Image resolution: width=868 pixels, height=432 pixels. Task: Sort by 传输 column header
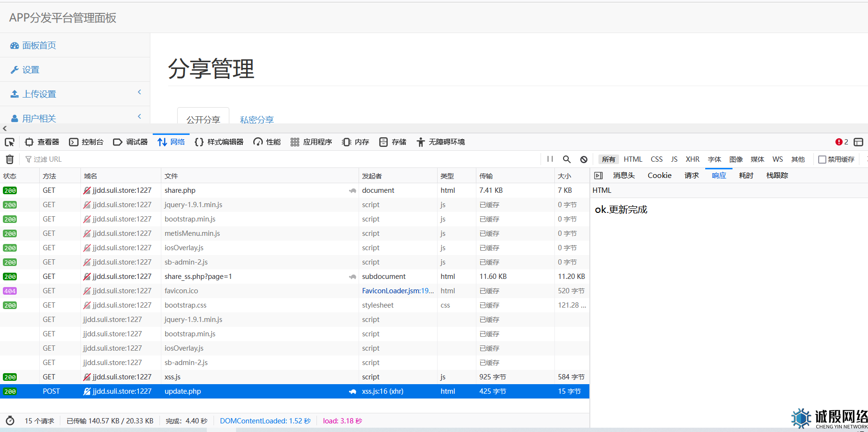point(515,176)
